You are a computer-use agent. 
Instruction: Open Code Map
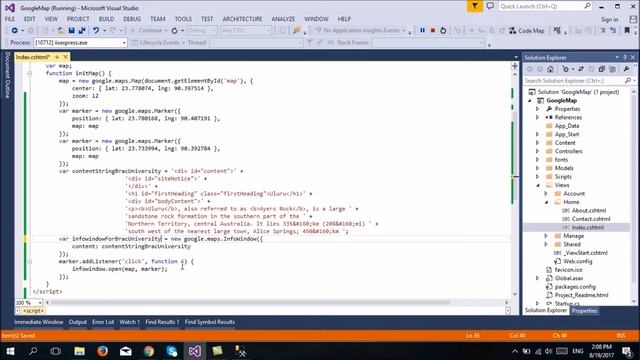pos(527,31)
